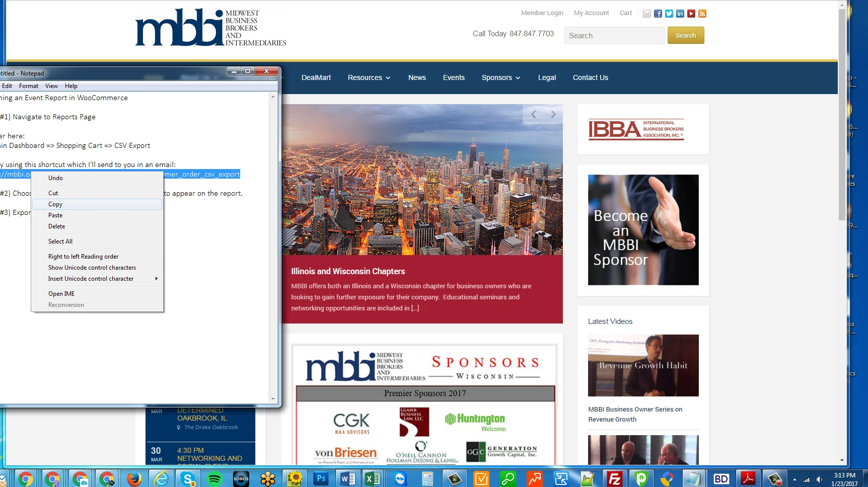Viewport: 868px width, 487px height.
Task: Open FileZilla from the taskbar
Action: [x=615, y=478]
